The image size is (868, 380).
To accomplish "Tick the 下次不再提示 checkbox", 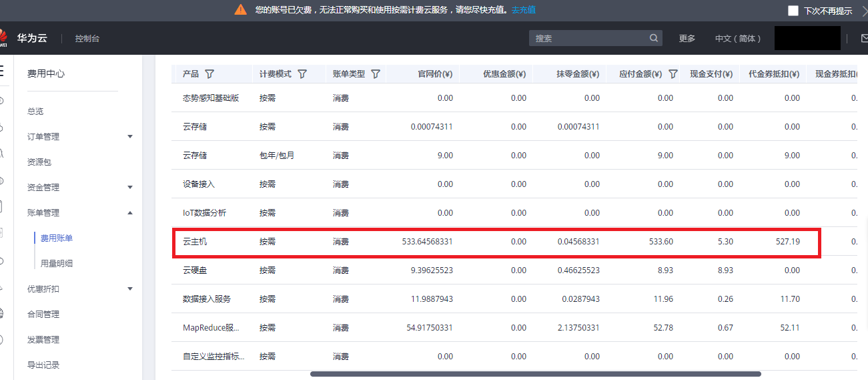I will tap(793, 11).
